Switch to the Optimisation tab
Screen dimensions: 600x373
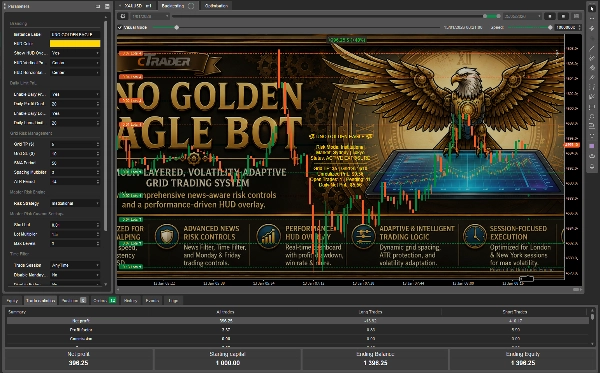pyautogui.click(x=216, y=6)
